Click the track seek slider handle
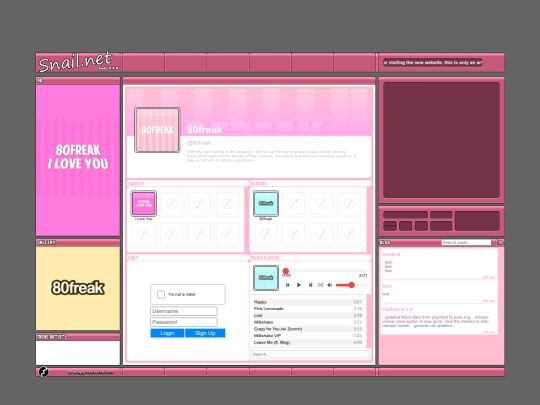Image resolution: width=540 pixels, height=405 pixels. [286, 271]
